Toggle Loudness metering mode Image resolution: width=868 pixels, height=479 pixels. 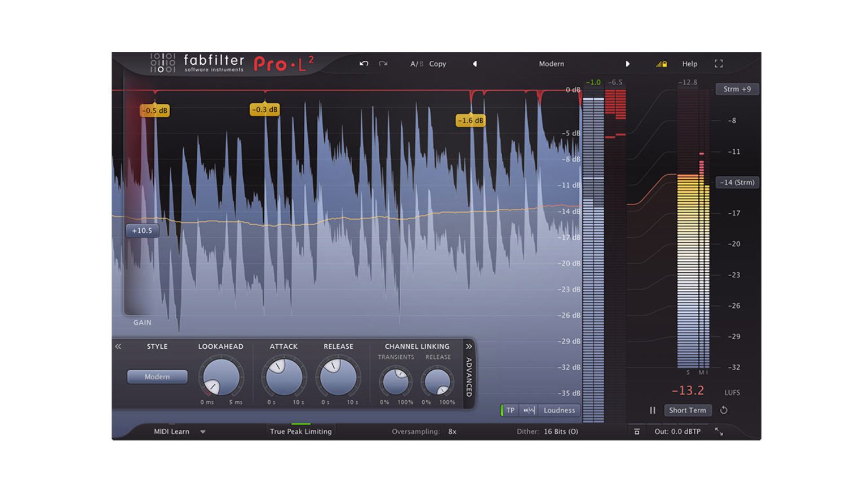pos(559,410)
